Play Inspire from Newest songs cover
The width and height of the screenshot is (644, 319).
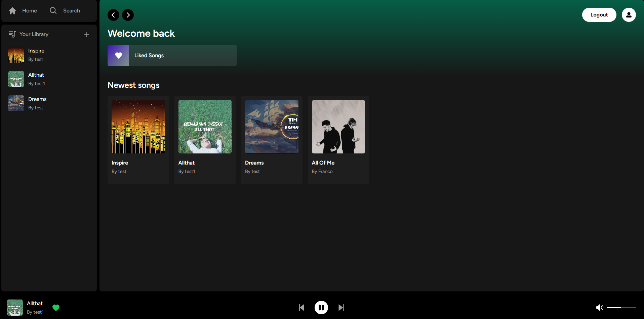click(x=138, y=127)
